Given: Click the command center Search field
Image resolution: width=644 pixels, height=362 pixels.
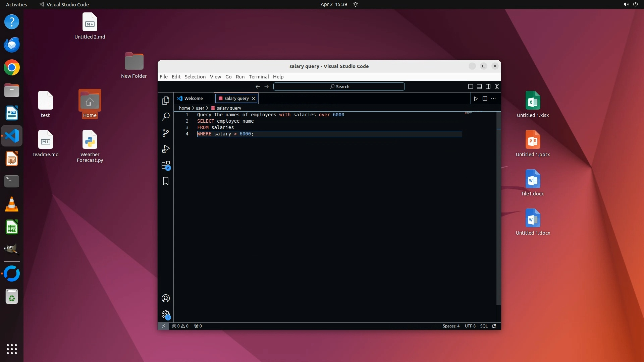Looking at the screenshot, I should (x=339, y=86).
